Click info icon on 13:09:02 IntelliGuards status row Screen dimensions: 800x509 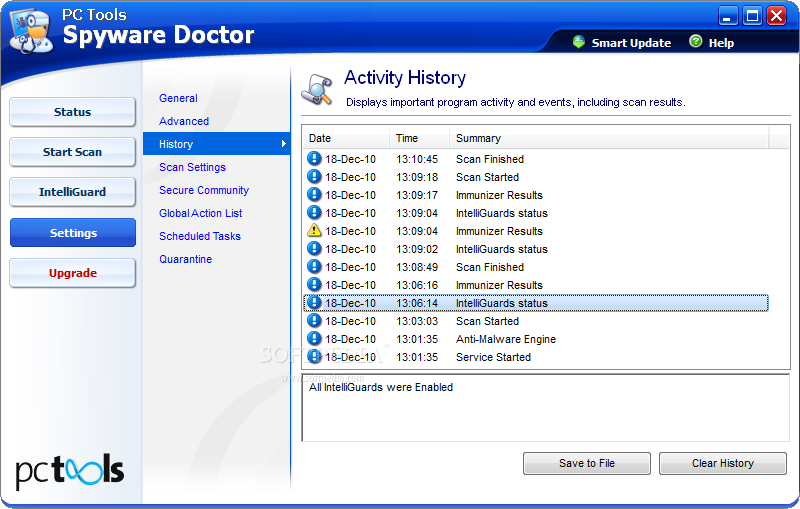[x=314, y=248]
